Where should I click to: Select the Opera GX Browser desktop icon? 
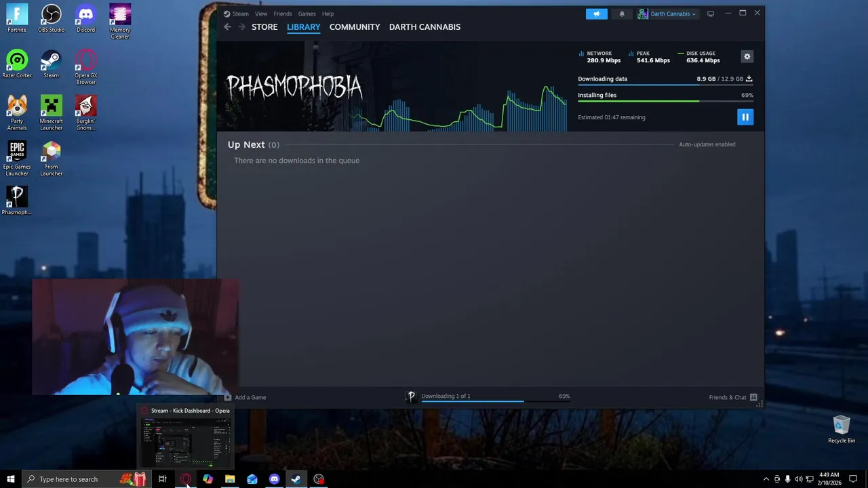85,67
